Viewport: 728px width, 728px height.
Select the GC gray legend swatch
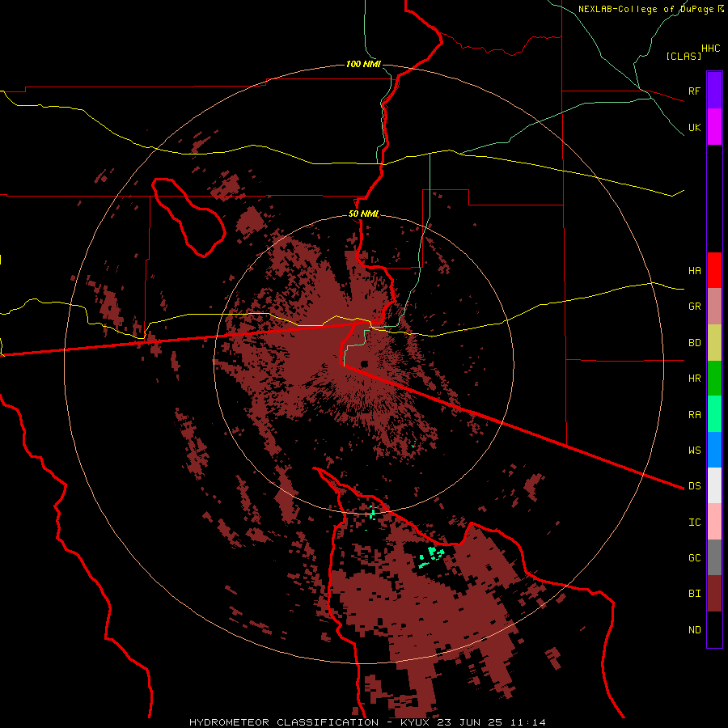(714, 557)
